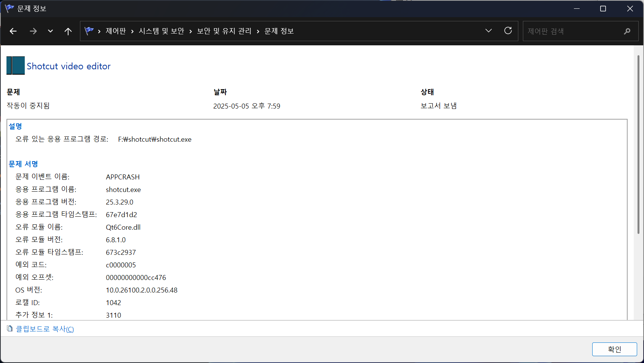Click the 작동이 중지됨 problem text
The width and height of the screenshot is (644, 363).
click(x=28, y=106)
